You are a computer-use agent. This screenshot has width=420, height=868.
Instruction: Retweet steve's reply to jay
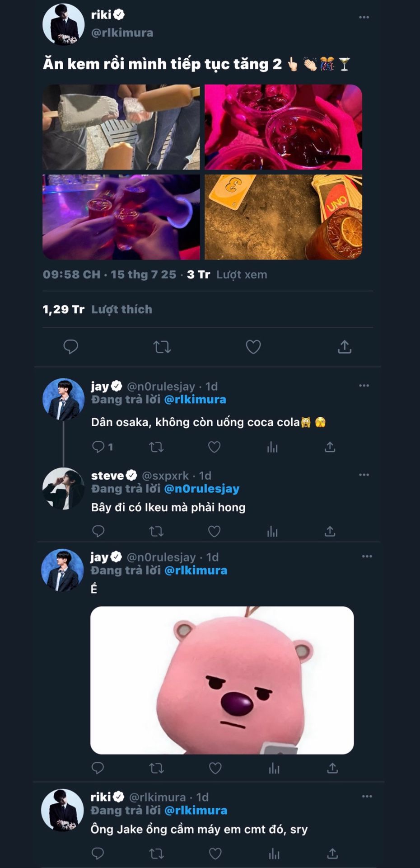pyautogui.click(x=156, y=531)
